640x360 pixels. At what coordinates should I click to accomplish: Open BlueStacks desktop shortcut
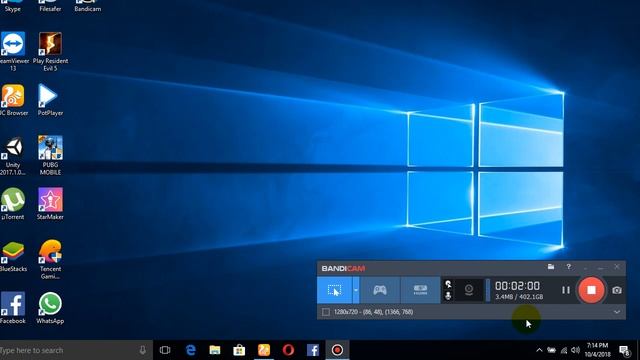point(13,257)
